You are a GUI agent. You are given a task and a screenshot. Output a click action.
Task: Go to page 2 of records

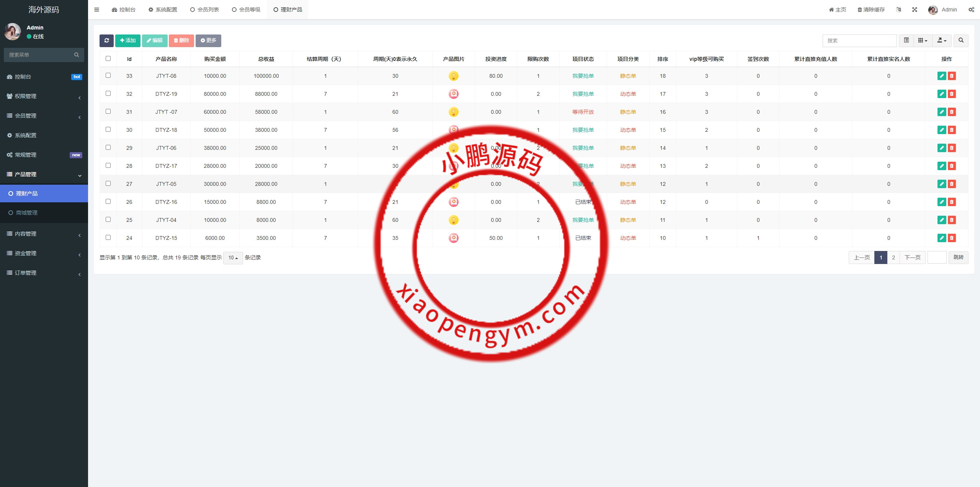point(893,257)
